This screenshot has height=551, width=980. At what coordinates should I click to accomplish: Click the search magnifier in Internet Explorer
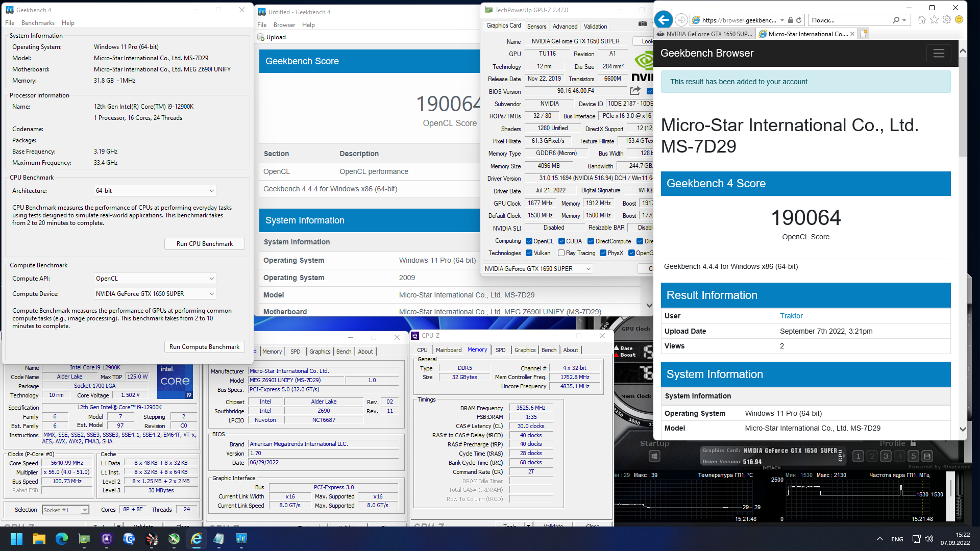pyautogui.click(x=896, y=20)
